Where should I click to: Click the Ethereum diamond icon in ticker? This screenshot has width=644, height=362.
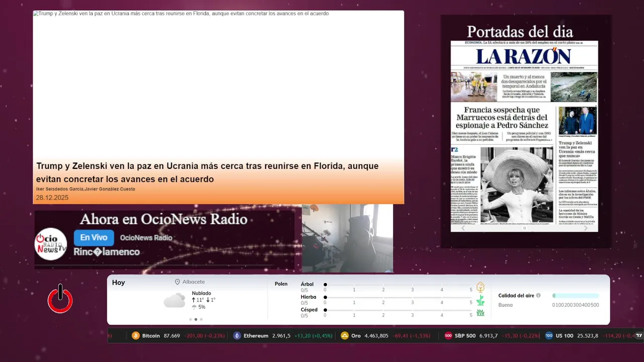click(x=237, y=335)
